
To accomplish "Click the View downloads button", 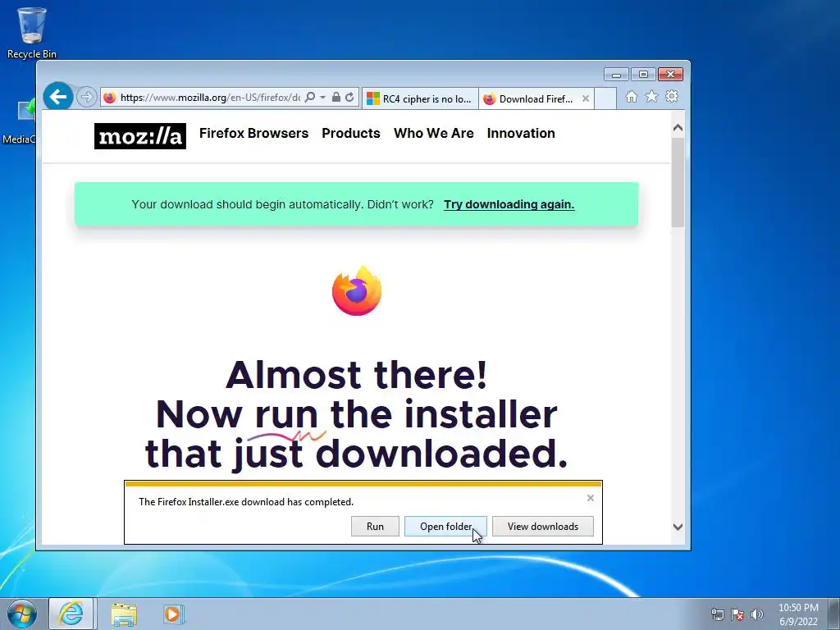I will click(543, 527).
